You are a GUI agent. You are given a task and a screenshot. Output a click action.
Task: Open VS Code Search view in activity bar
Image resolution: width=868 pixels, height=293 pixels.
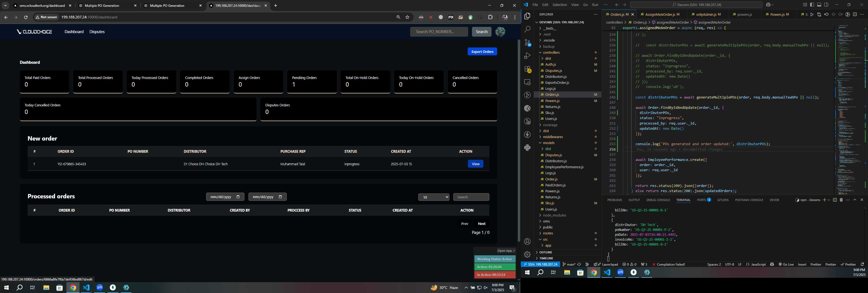pos(527,29)
